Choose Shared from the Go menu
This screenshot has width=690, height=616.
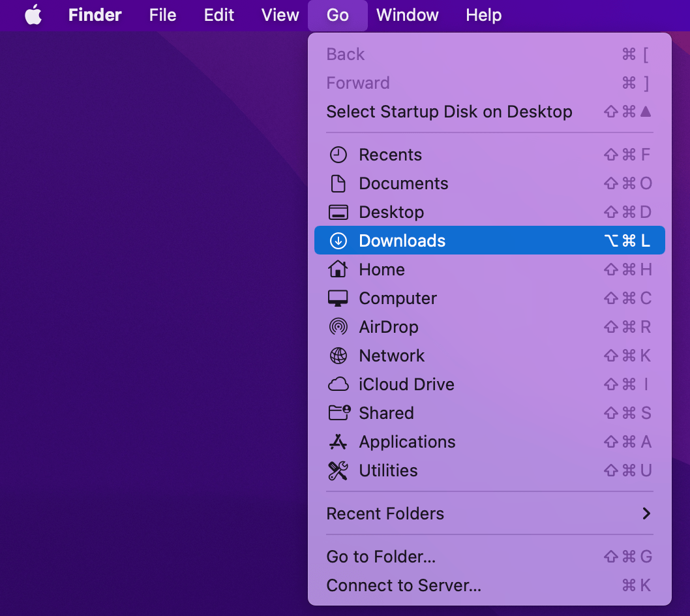489,413
